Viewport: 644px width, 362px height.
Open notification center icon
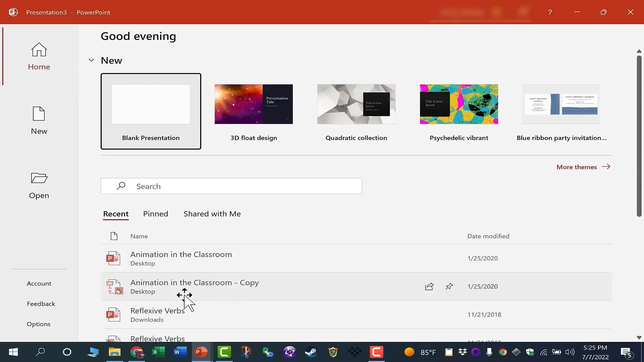(x=626, y=352)
